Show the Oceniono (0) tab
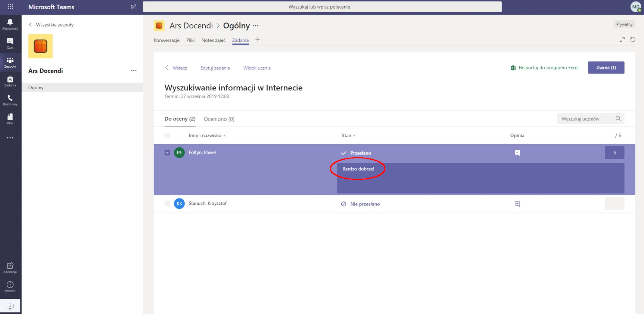Screen dimensions: 644x314 point(219,119)
